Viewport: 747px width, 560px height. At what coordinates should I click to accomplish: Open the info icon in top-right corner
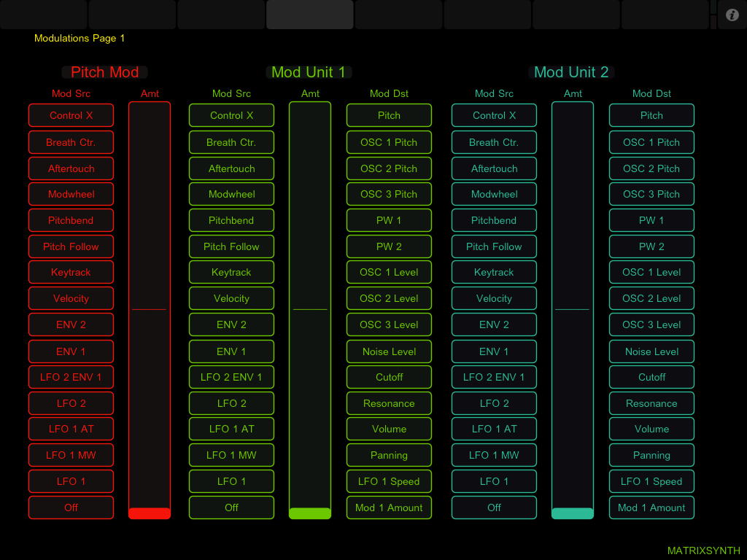click(732, 15)
